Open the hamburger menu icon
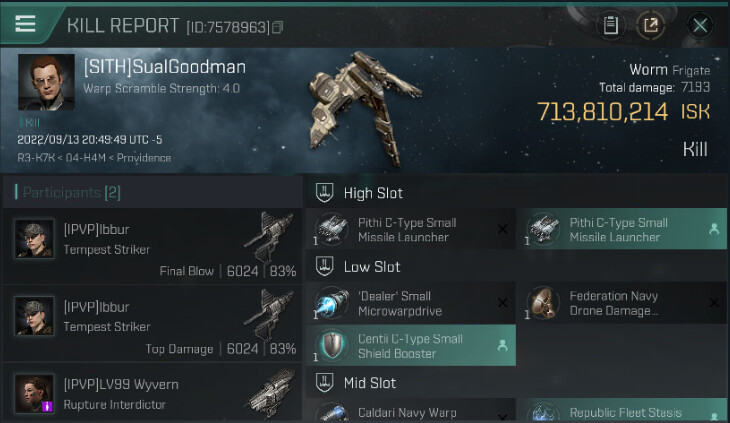This screenshot has height=423, width=730. click(25, 23)
